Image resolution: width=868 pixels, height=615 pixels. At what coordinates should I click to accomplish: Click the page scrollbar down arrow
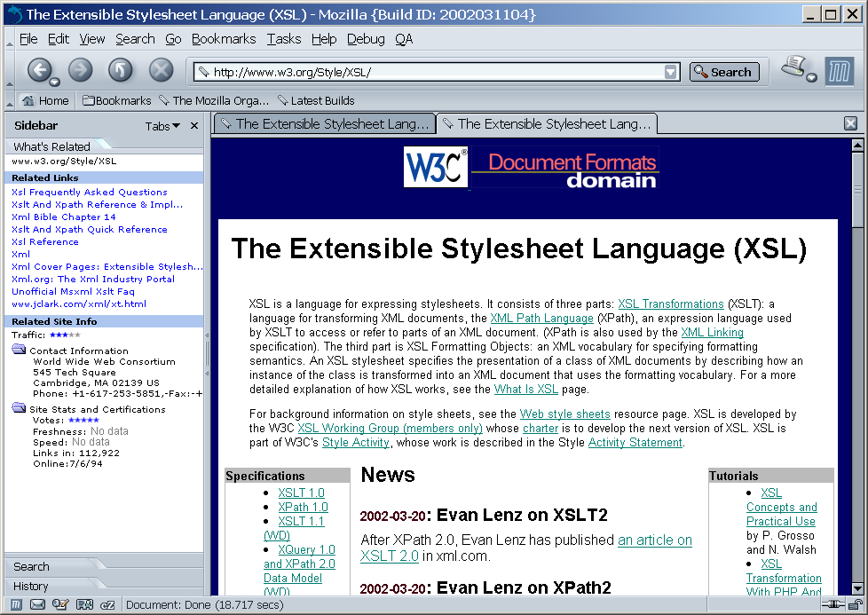[x=857, y=589]
